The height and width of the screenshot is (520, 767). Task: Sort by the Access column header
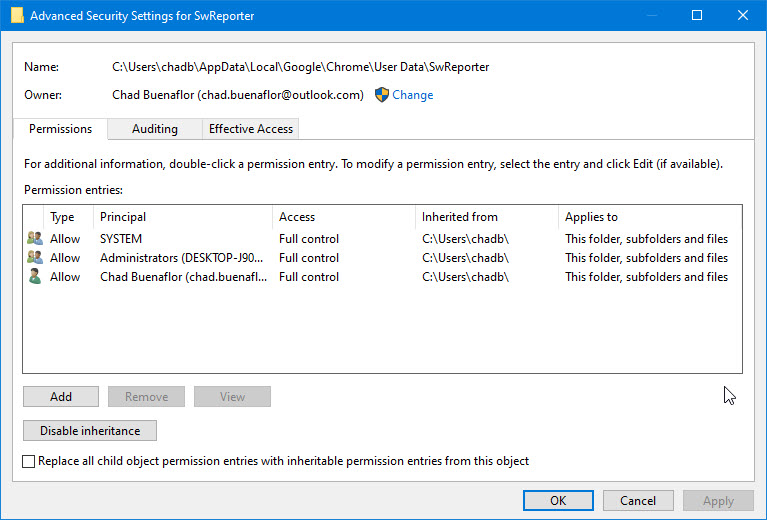344,217
